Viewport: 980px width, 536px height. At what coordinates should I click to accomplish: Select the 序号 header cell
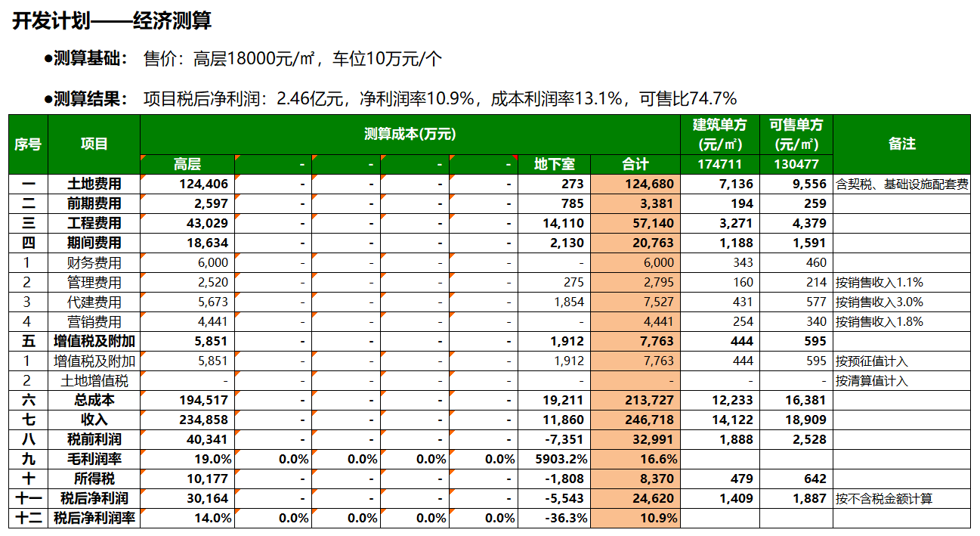(28, 144)
